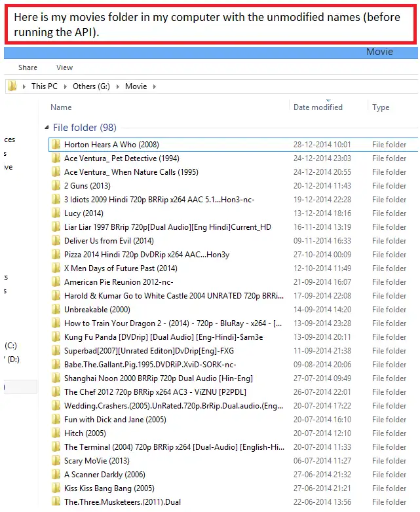Select 'Ace Ventura_ Pet Detective (1994)' folder name
The width and height of the screenshot is (420, 512).
[122, 158]
